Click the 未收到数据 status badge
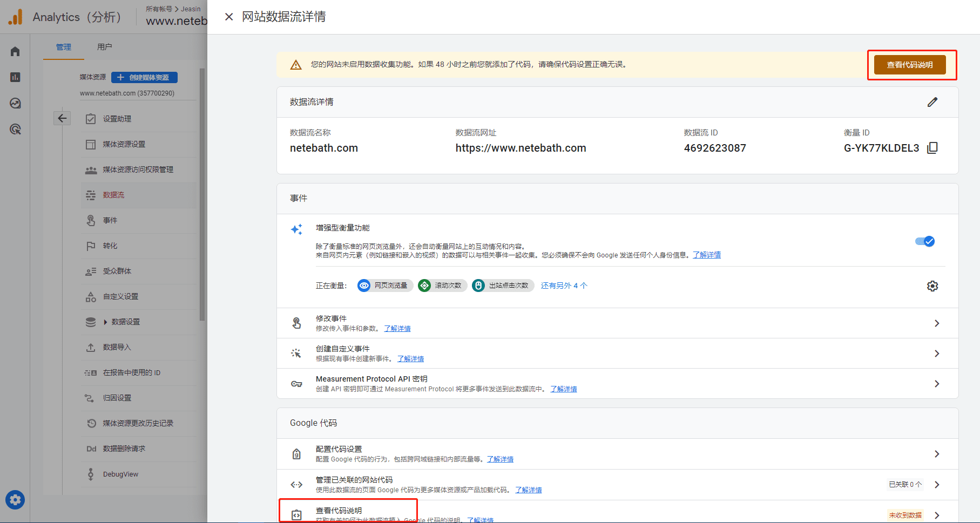Viewport: 980px width, 523px height. (905, 515)
